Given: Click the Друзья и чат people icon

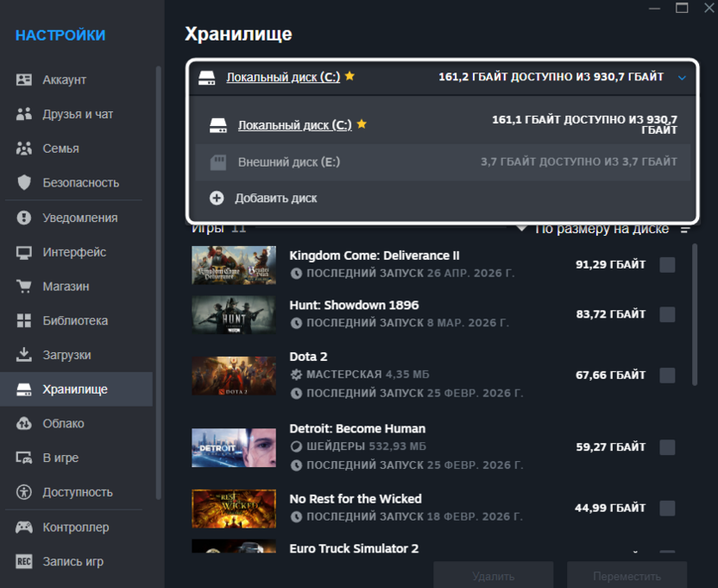Looking at the screenshot, I should [x=24, y=114].
